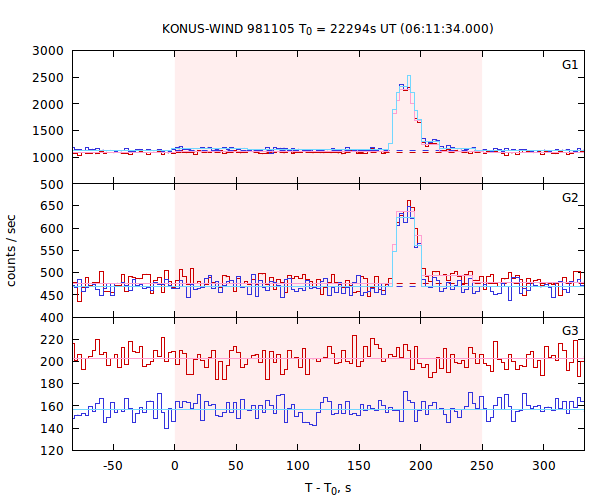Click the 220 y-axis tick label

pos(52,339)
